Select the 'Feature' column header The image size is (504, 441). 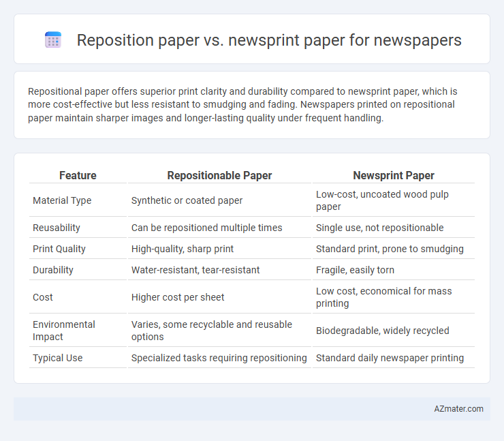tap(78, 175)
